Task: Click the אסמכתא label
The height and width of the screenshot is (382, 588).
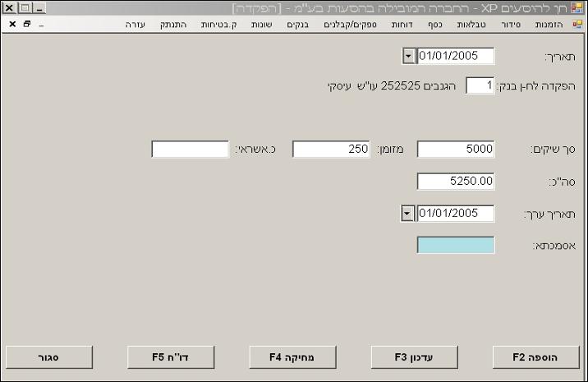Action: pos(554,246)
